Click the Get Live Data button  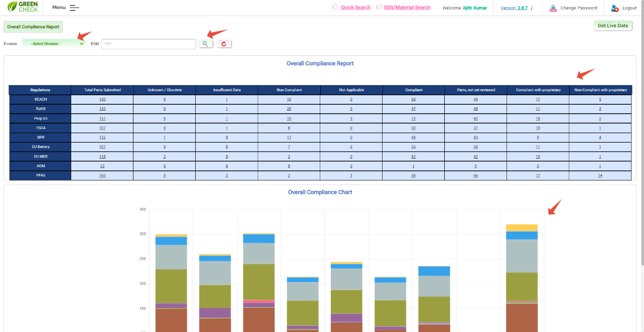613,25
